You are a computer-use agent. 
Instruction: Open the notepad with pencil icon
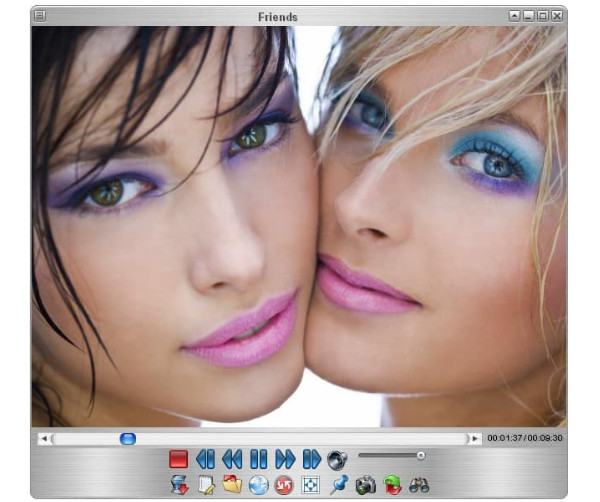[x=207, y=485]
